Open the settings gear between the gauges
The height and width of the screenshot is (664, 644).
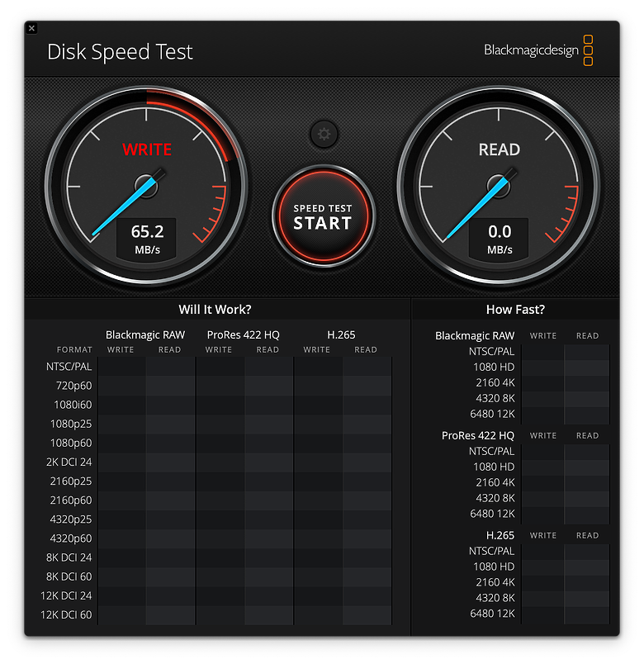[x=324, y=135]
